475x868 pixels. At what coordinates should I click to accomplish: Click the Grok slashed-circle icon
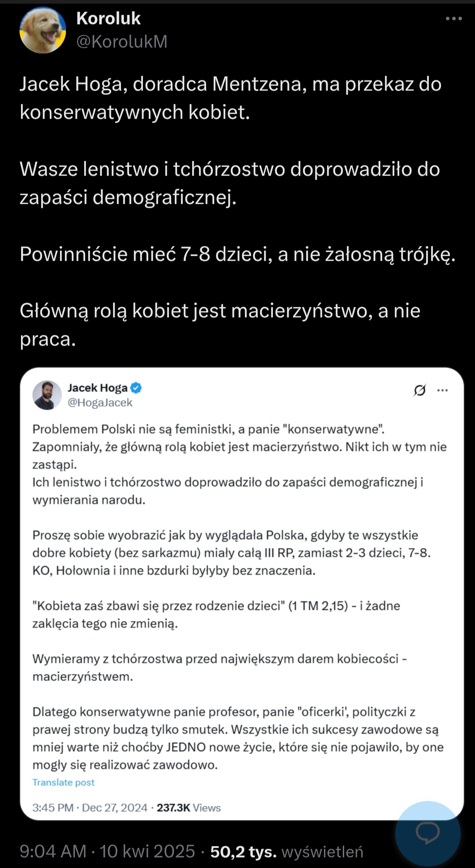pos(419,391)
